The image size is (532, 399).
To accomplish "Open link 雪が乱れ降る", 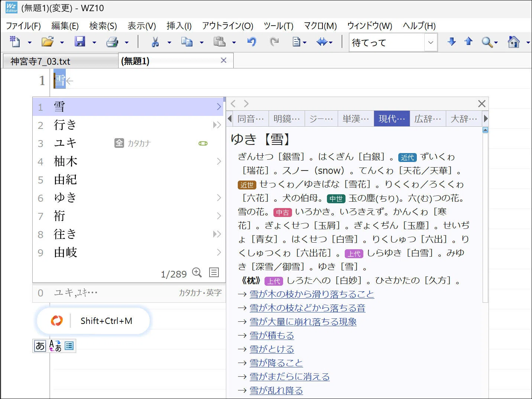I will (276, 390).
